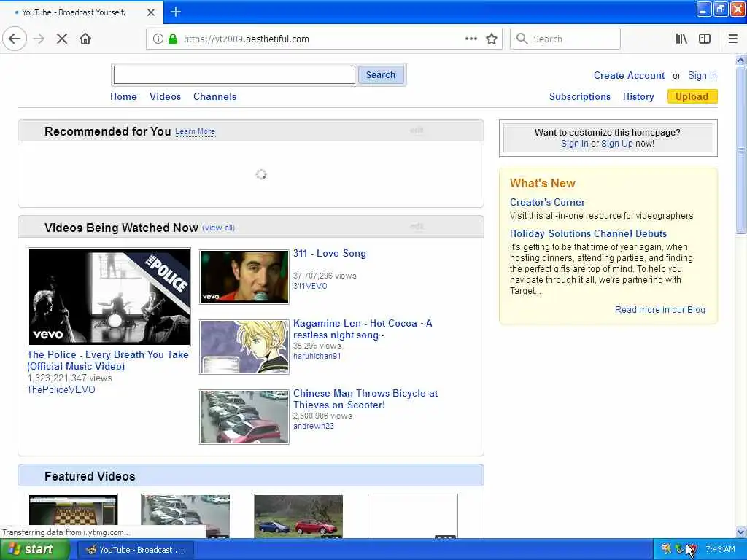Screen dimensions: 747x560
Task: Open the Home navigation link
Action: tap(123, 97)
